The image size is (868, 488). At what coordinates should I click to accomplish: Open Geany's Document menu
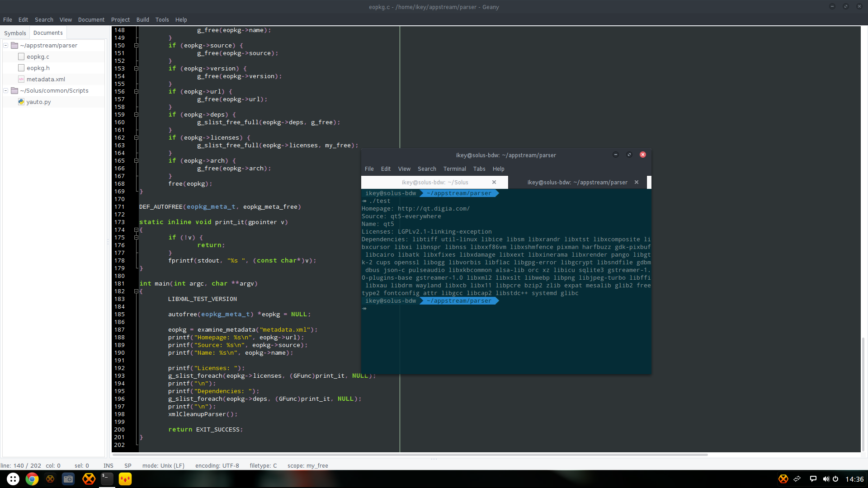pos(91,19)
